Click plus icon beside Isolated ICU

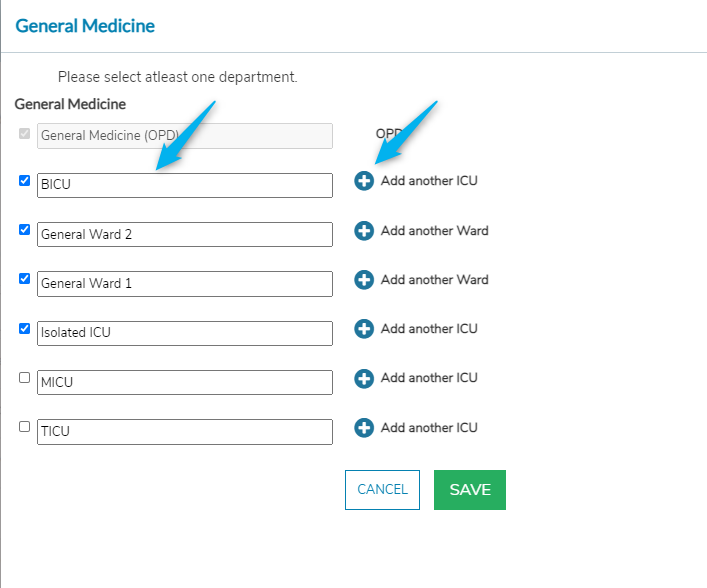click(x=364, y=328)
